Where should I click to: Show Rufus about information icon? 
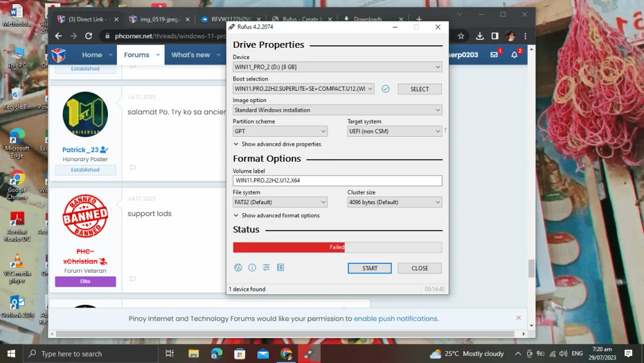coord(252,267)
